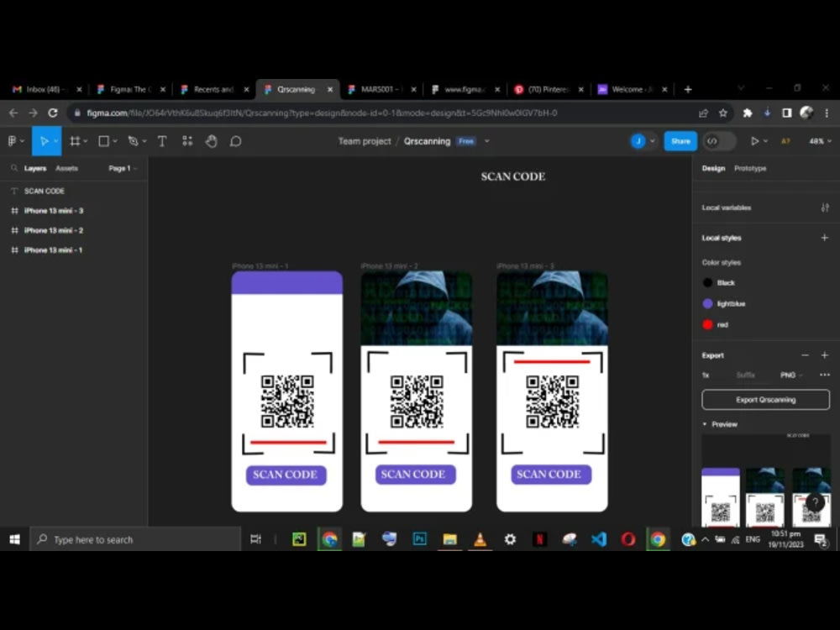Open the help question mark button
The width and height of the screenshot is (840, 630).
[x=815, y=502]
